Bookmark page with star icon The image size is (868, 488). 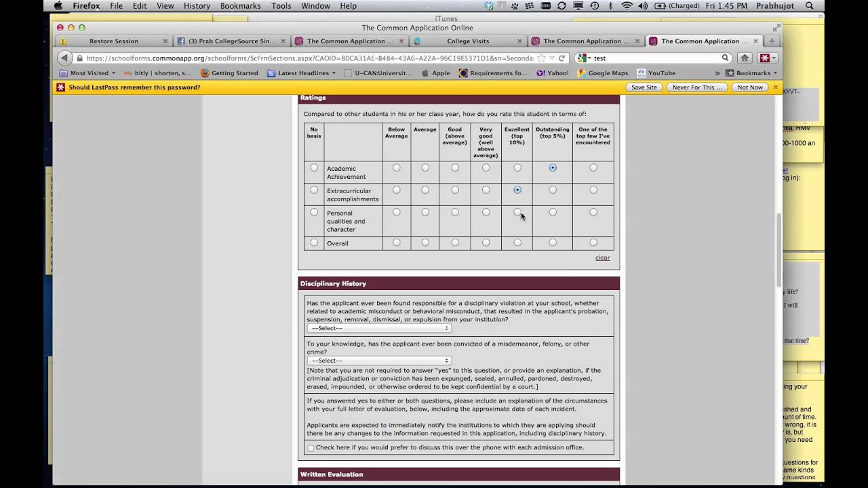coord(541,58)
